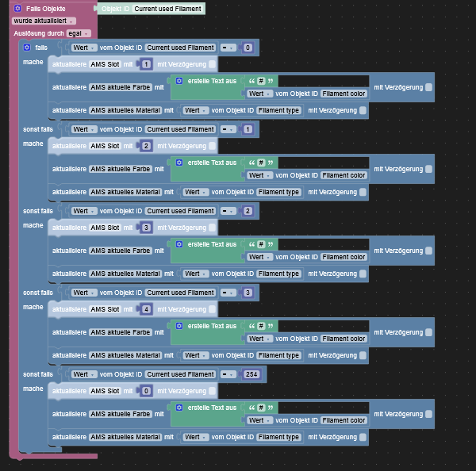Viewport: 476px width, 471px height.
Task: Click Filament color object ID under AMS Slot 4
Action: tap(344, 339)
